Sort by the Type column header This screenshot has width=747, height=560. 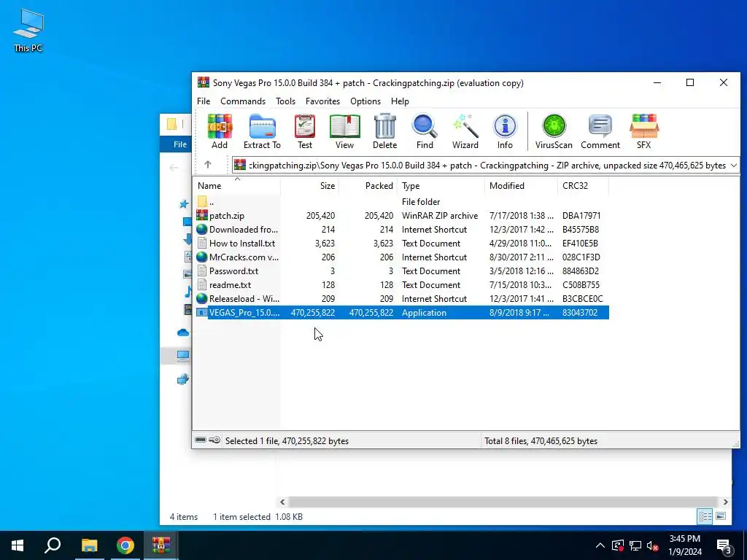click(x=441, y=186)
